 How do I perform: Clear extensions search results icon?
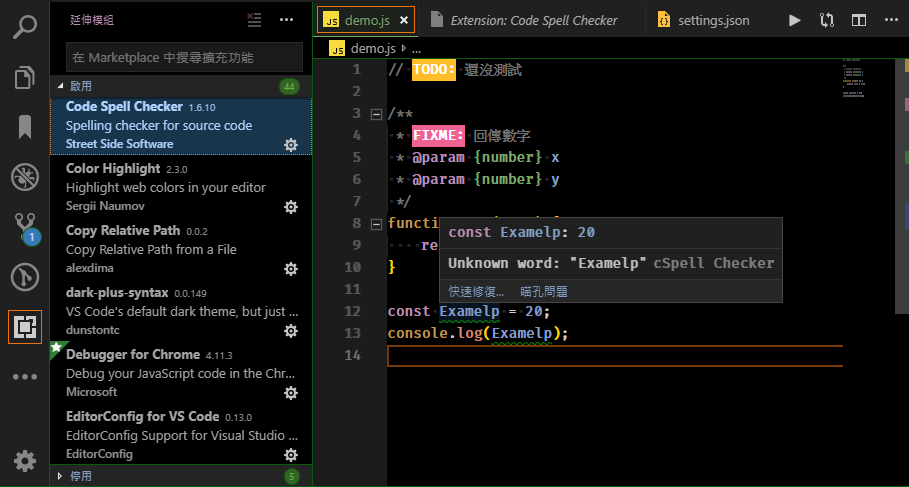point(254,20)
